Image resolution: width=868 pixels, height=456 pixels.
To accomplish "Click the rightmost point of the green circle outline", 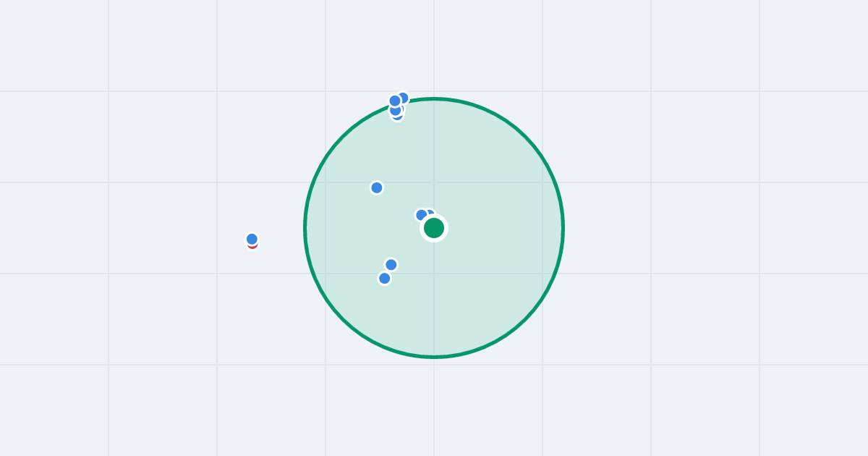I will click(x=563, y=228).
